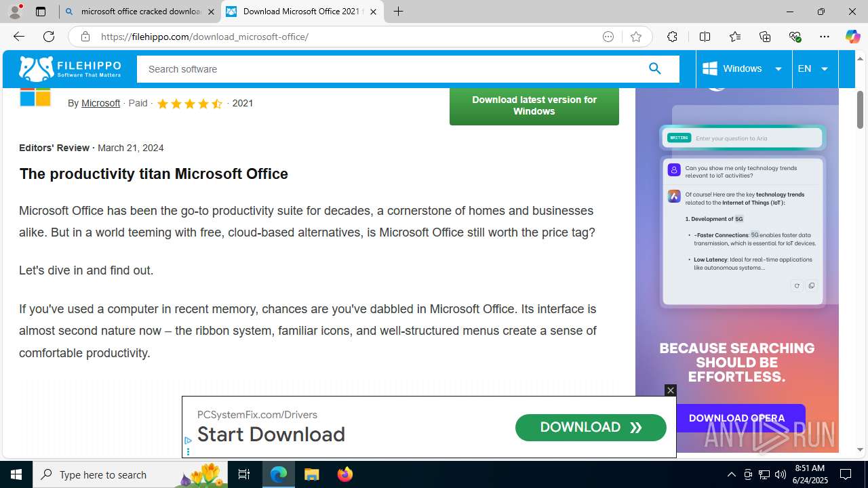Click the heading The productivity titan Microsoft Office
Viewport: 868px width, 488px height.
(154, 174)
